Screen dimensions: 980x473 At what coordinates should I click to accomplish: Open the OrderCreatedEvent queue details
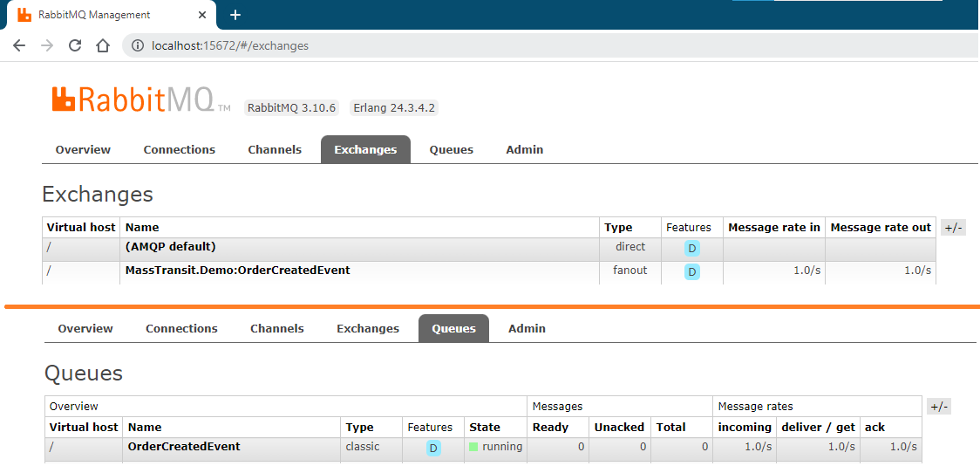pyautogui.click(x=183, y=447)
